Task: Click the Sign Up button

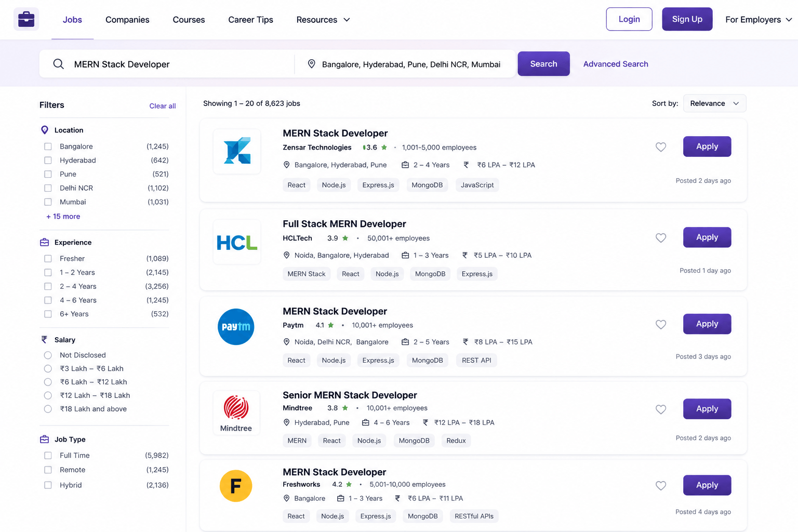Action: click(687, 19)
